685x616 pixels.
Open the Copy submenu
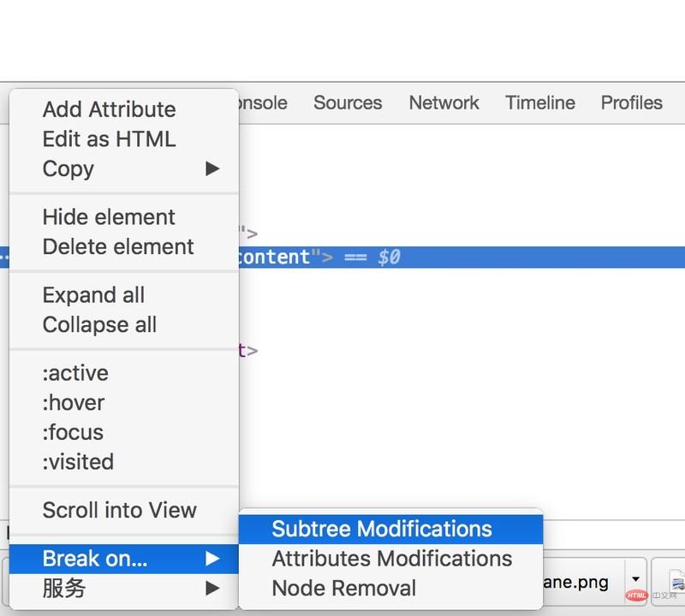(124, 169)
